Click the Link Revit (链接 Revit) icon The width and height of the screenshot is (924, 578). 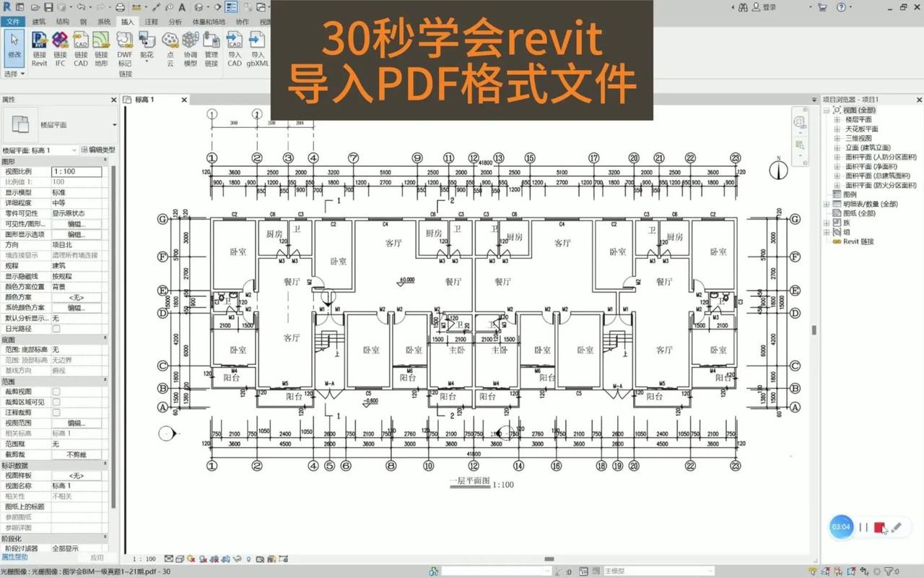[40, 49]
